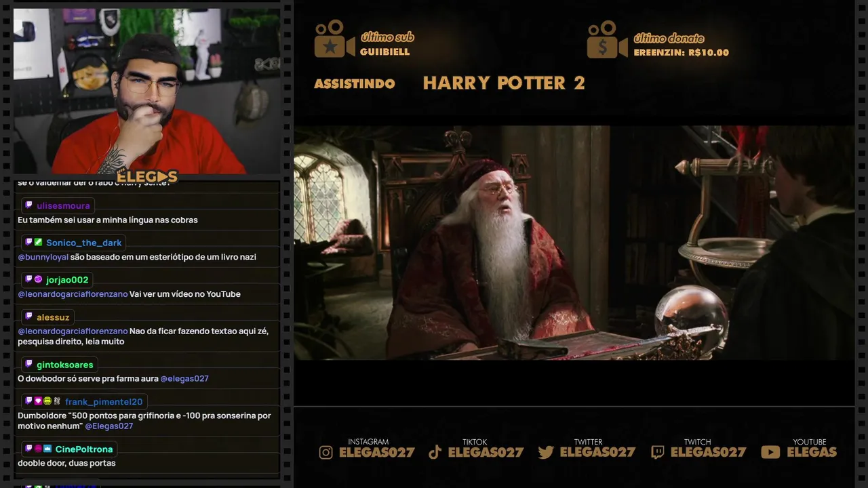Click the badge beside gintoksoares's name
Viewport: 868px width, 488px height.
(x=28, y=365)
